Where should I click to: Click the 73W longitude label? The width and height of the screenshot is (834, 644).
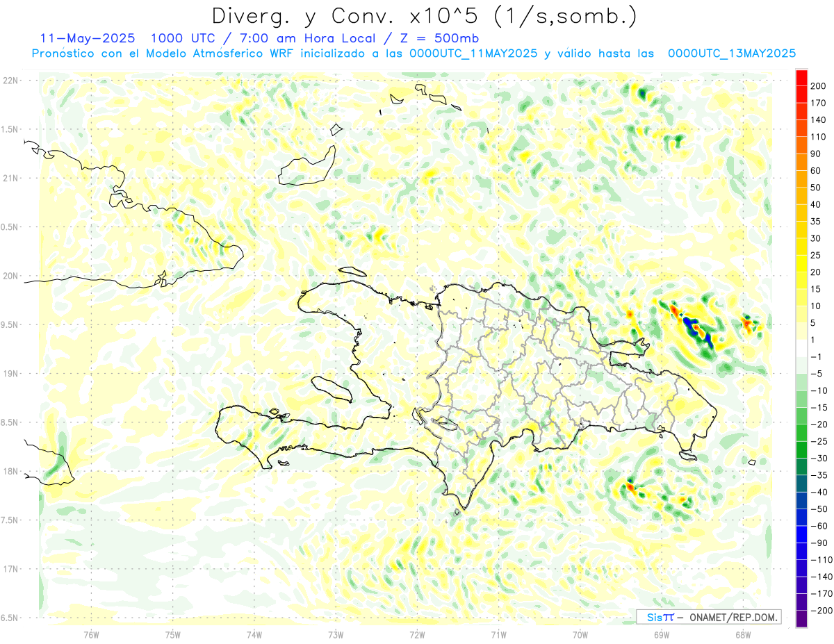coord(336,634)
